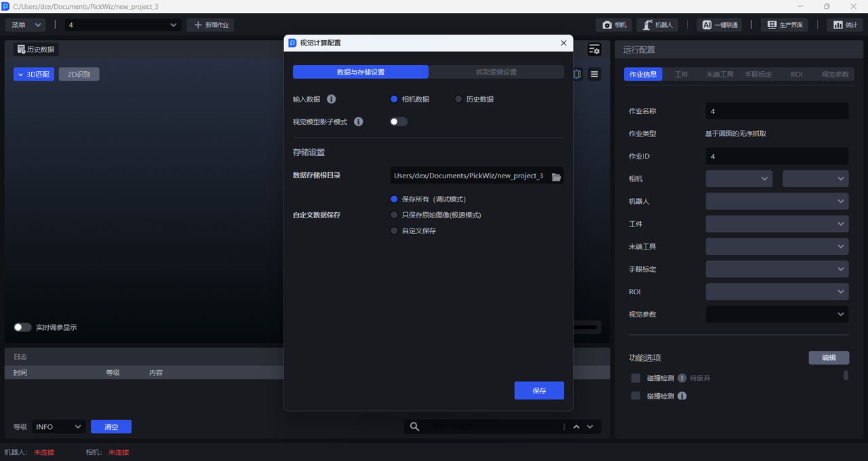Open the statistics chart icon
This screenshot has width=868, height=461.
point(837,25)
